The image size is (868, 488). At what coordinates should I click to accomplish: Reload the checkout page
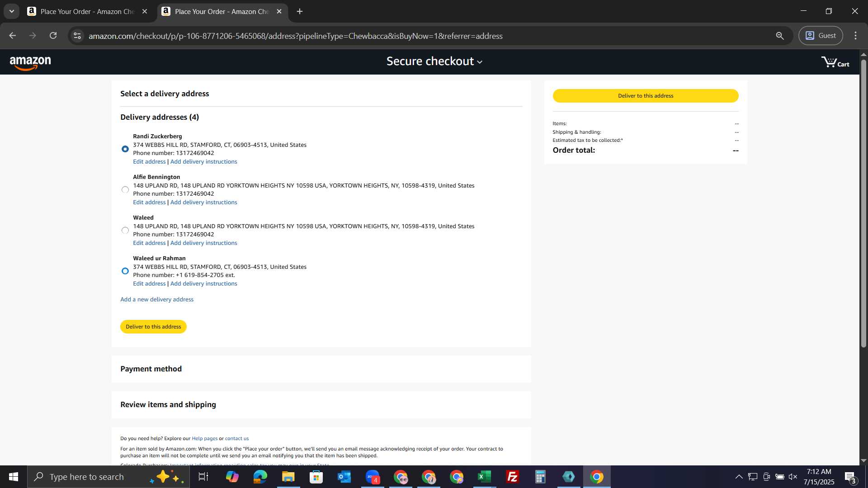click(53, 36)
